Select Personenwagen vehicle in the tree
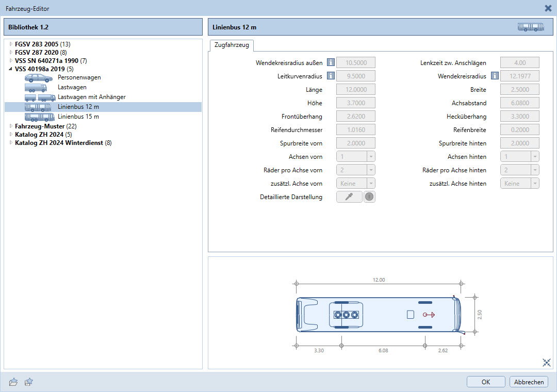Viewport: 557px width, 392px height. pos(79,77)
